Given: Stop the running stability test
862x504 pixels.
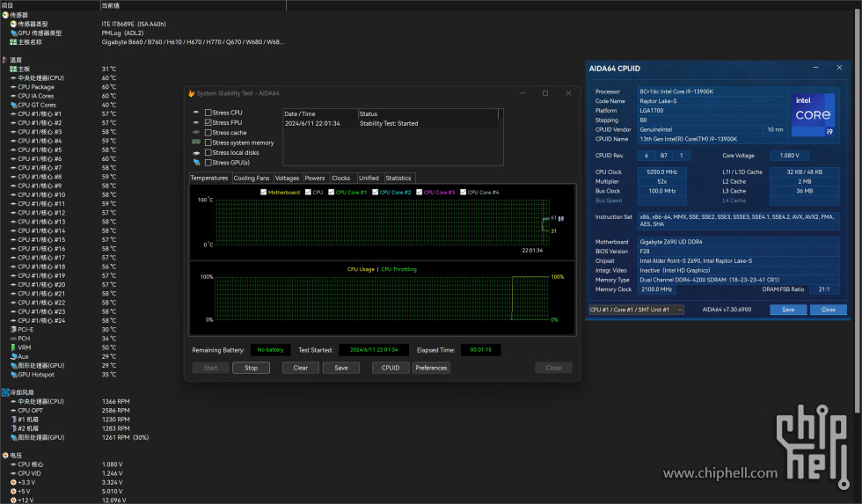Looking at the screenshot, I should 252,368.
